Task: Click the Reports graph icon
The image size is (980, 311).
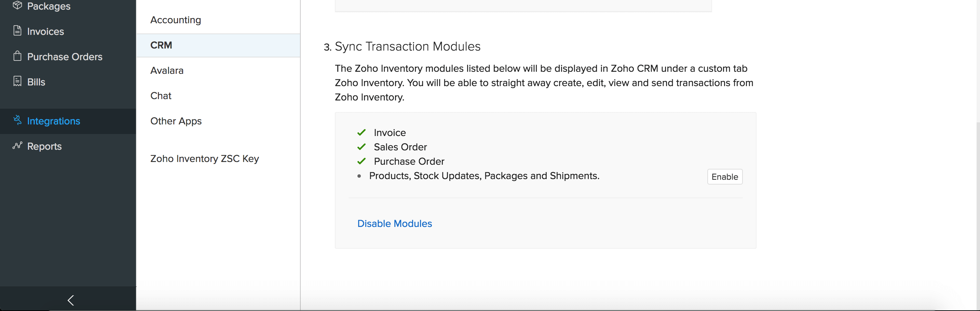Action: tap(17, 146)
